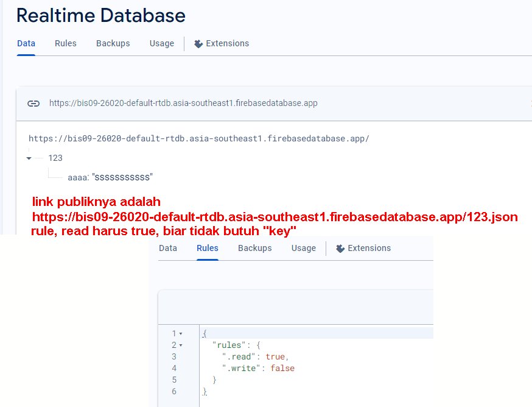Viewport: 532px width, 407px height.
Task: Open the Backups tab in the lower panel
Action: [x=254, y=248]
